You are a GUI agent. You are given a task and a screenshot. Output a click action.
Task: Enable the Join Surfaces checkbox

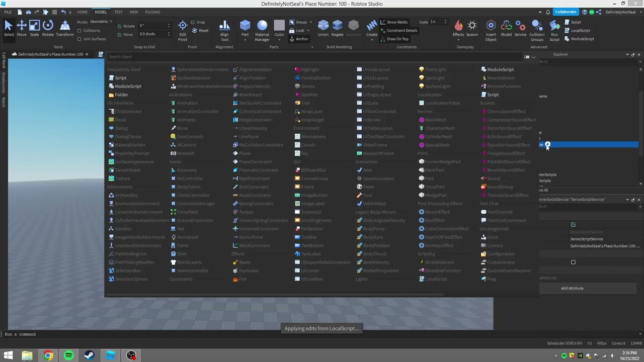[79, 39]
